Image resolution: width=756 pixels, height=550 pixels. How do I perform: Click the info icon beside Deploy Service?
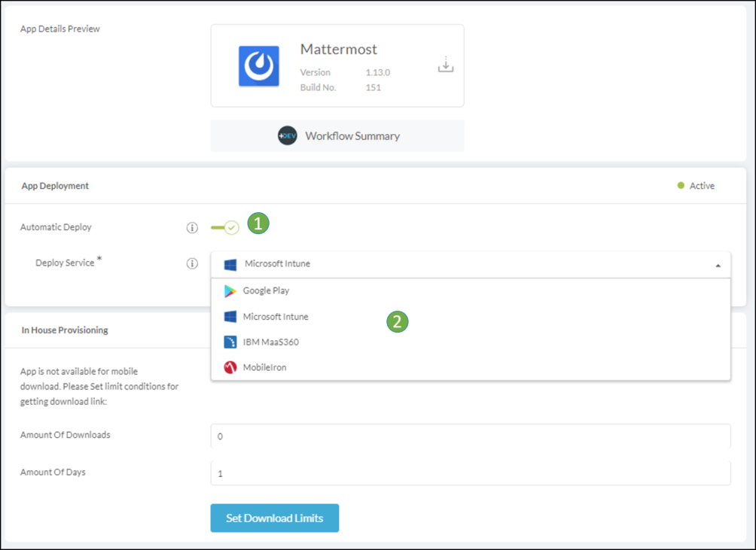(x=192, y=263)
